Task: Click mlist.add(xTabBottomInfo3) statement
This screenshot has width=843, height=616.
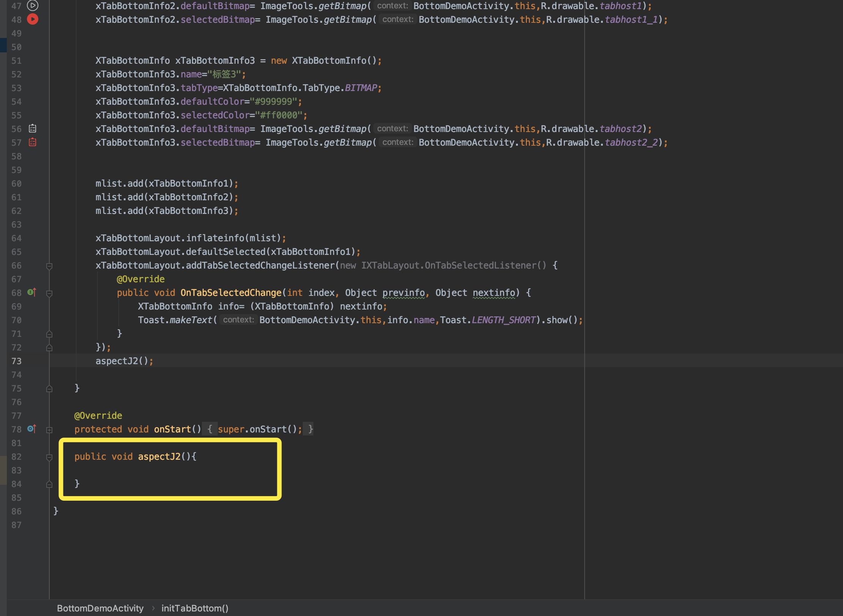Action: [x=167, y=211]
